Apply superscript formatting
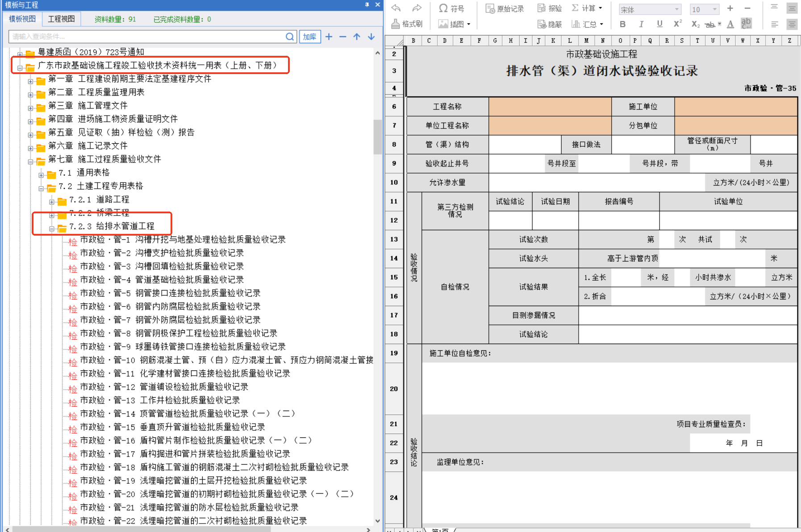The image size is (801, 532). tap(677, 24)
